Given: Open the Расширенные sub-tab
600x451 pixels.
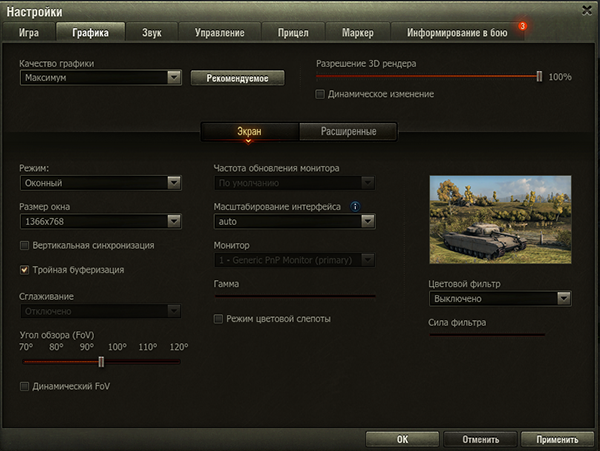Looking at the screenshot, I should pos(348,132).
